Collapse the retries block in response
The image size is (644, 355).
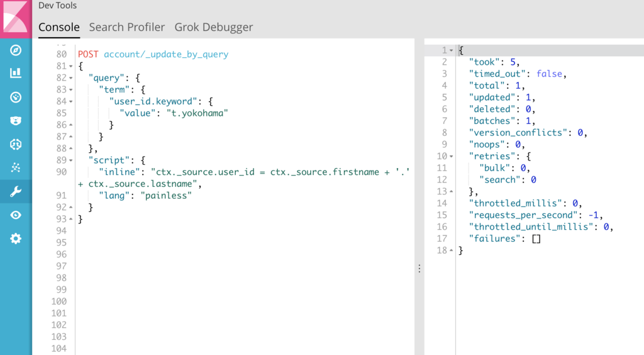click(x=452, y=157)
